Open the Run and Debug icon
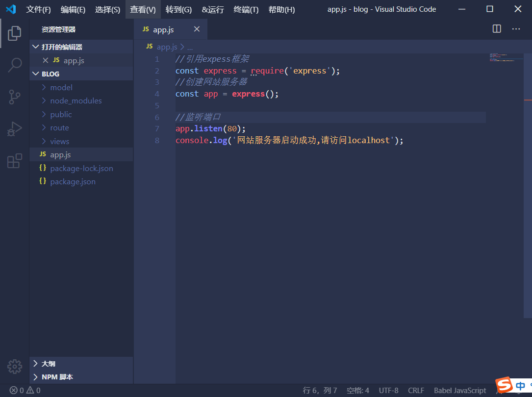Screen dimensions: 532x397 coord(15,129)
